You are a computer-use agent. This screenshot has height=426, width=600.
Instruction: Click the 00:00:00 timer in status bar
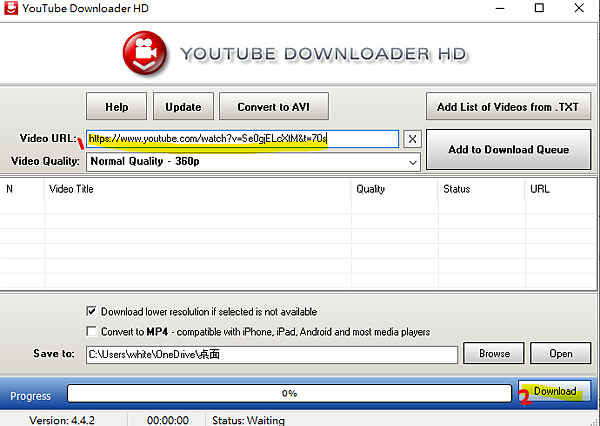point(168,420)
